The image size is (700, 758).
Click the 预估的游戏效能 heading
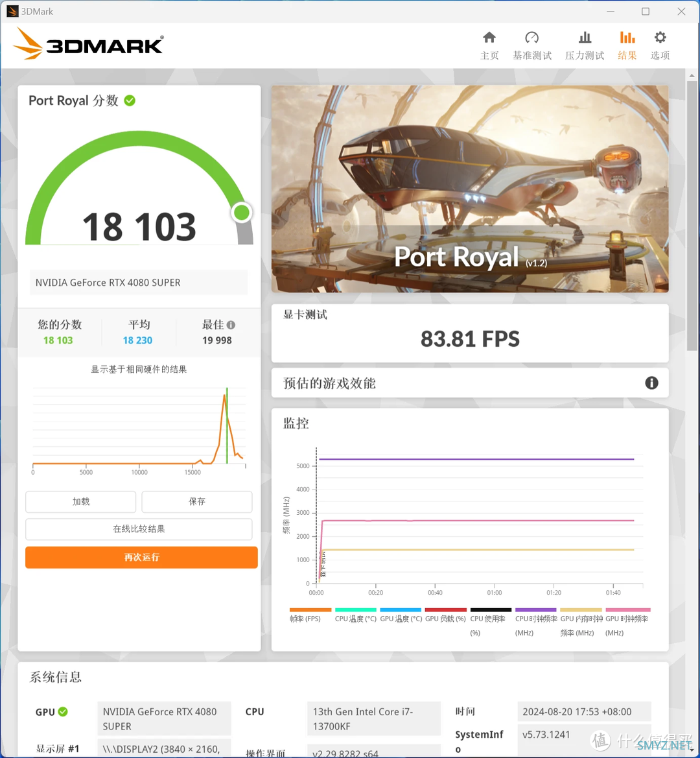329,383
